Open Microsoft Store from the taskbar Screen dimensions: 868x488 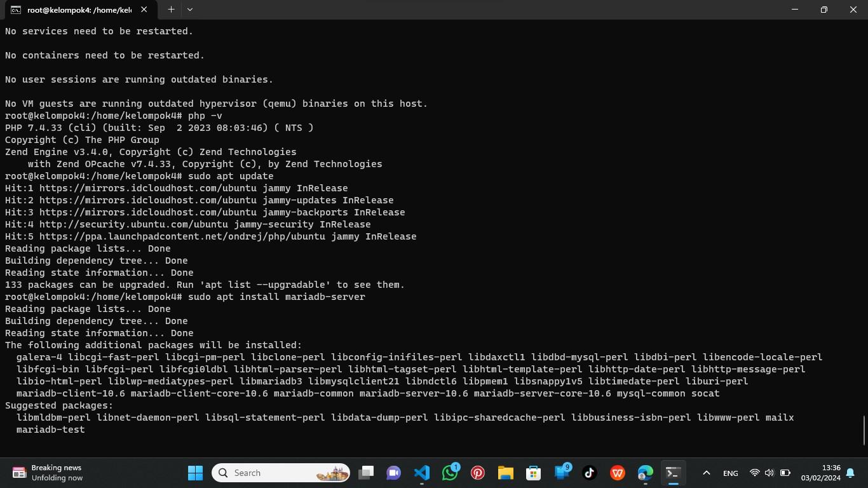click(x=534, y=473)
